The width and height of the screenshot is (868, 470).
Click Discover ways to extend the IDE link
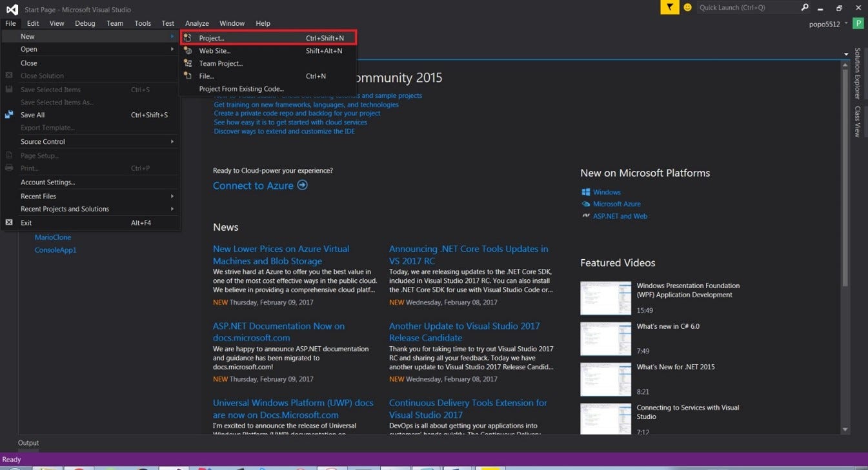tap(285, 131)
